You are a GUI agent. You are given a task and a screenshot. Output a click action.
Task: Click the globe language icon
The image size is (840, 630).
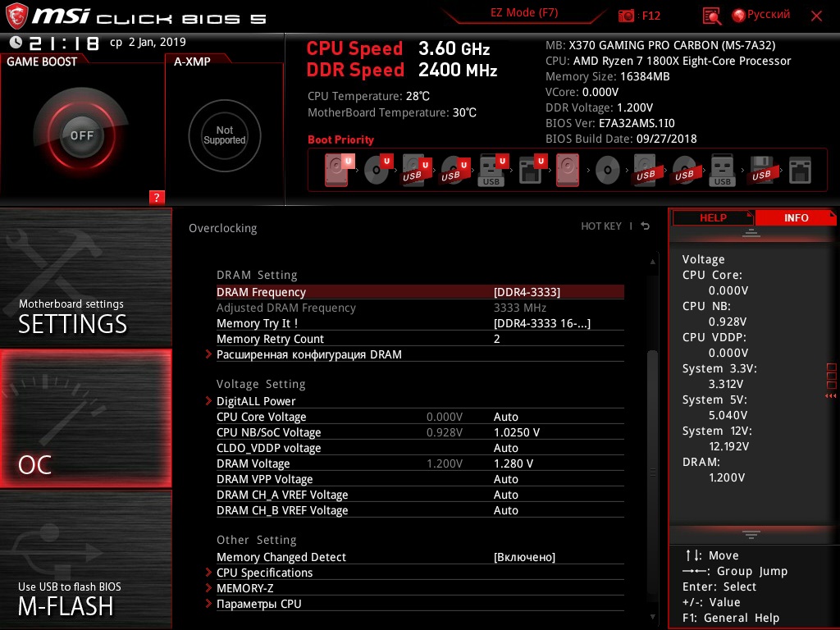pyautogui.click(x=738, y=16)
